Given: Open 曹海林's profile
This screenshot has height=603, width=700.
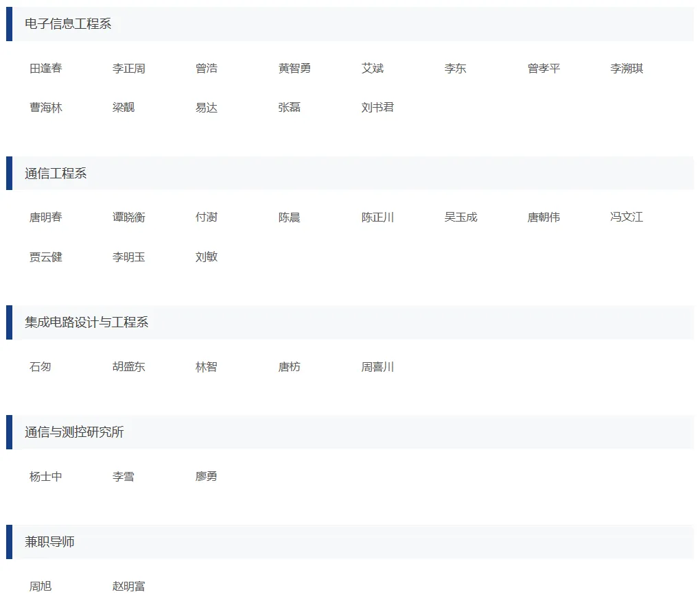Looking at the screenshot, I should (43, 107).
